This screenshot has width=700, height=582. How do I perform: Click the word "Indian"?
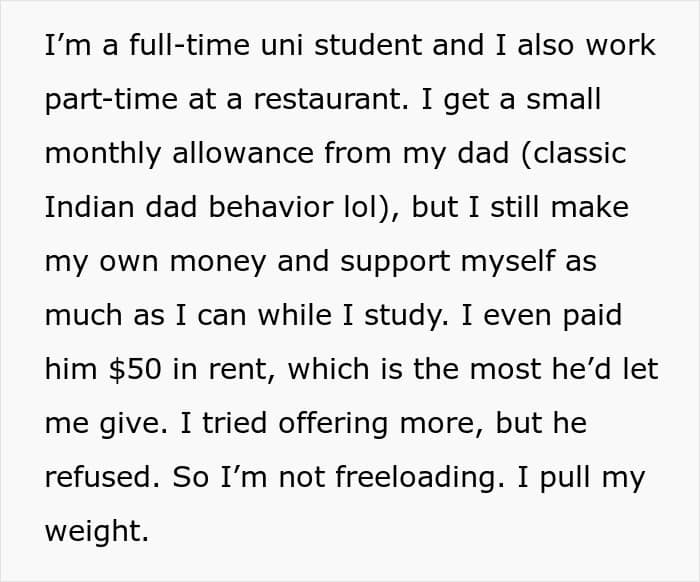pos(89,208)
